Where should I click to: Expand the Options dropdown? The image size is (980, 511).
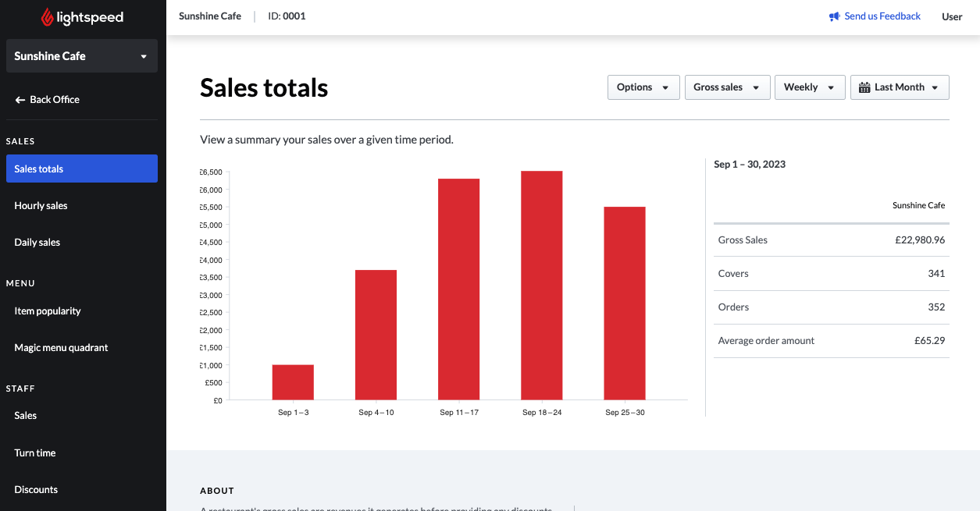pos(643,87)
